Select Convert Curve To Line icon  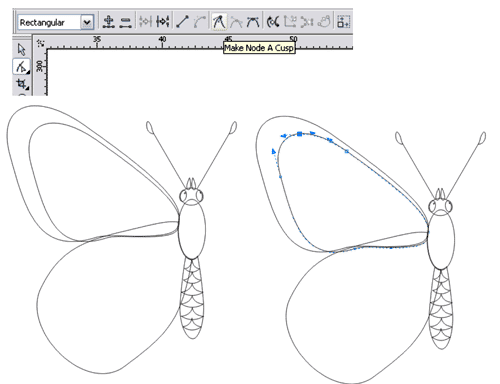pos(182,22)
